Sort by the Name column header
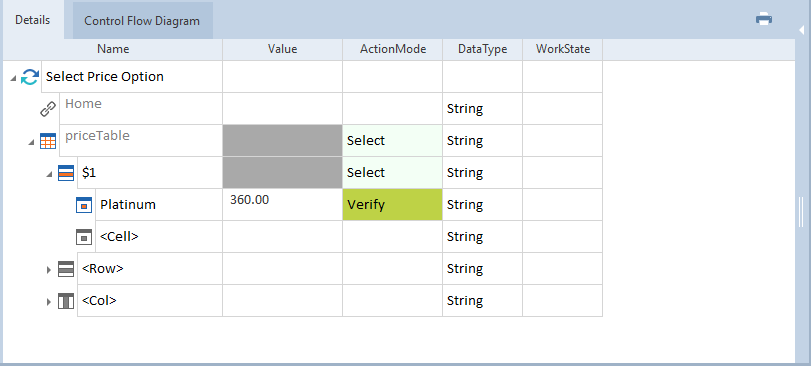 click(113, 49)
